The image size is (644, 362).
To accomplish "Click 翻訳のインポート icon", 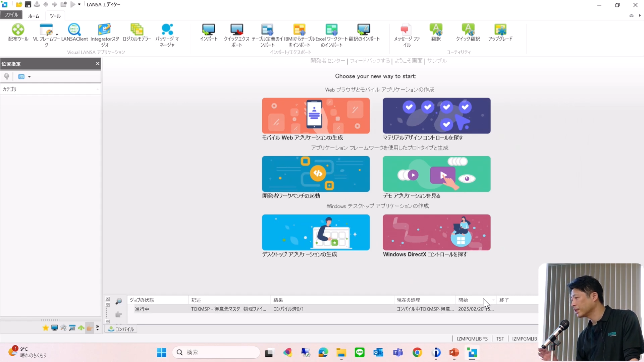I will coord(364,32).
